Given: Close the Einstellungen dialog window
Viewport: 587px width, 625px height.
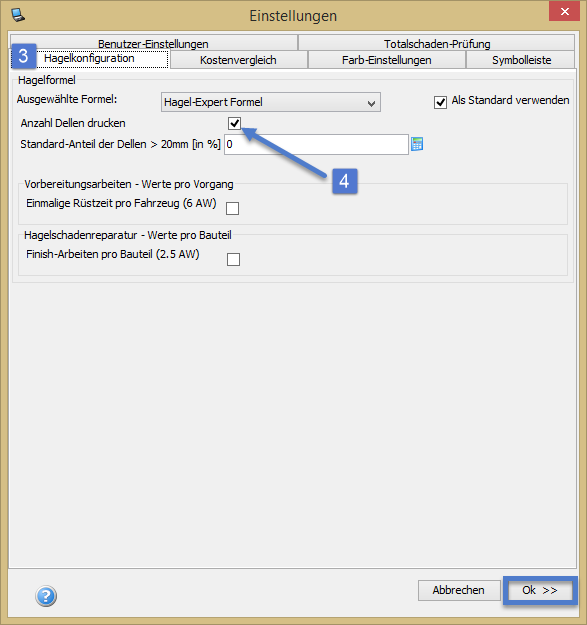Looking at the screenshot, I should (x=564, y=12).
